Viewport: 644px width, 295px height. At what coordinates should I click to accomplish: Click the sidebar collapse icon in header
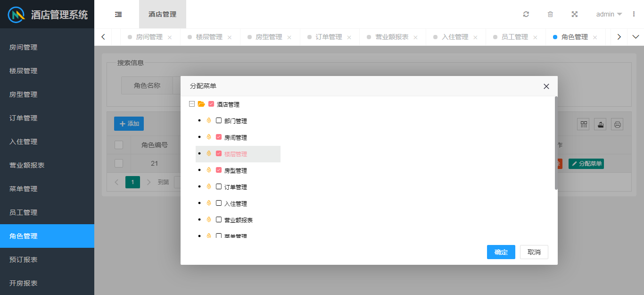(118, 14)
